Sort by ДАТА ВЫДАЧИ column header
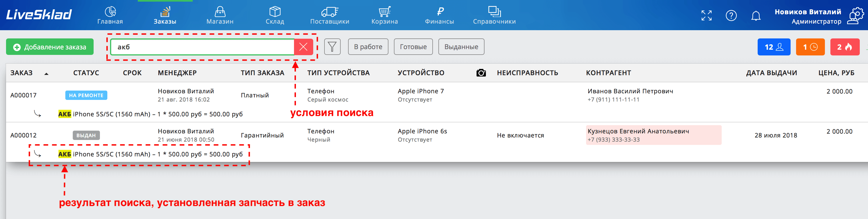The width and height of the screenshot is (868, 219). [772, 73]
